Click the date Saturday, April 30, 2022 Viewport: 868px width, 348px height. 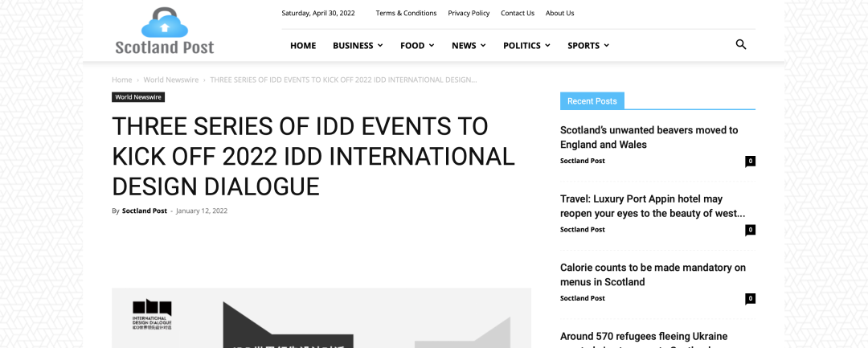pos(318,14)
